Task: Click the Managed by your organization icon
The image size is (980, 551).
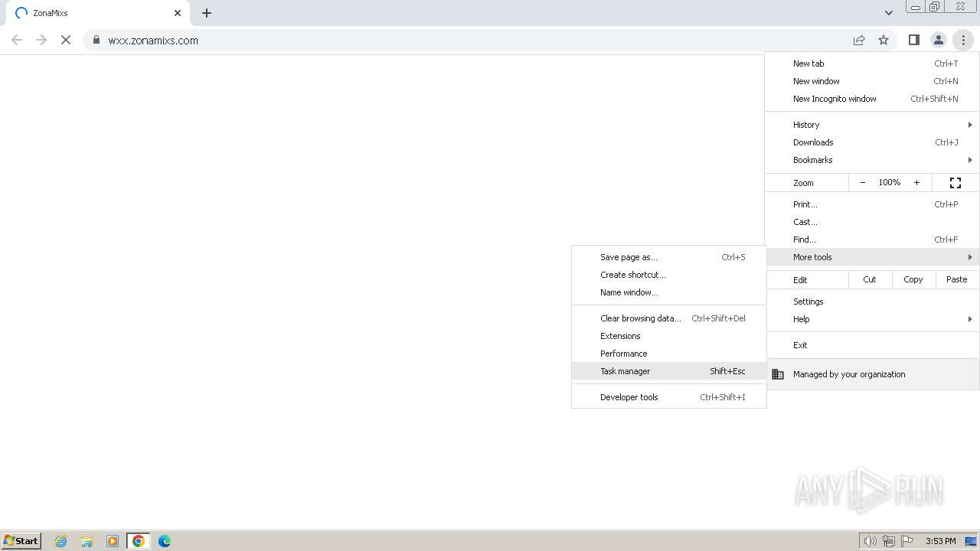Action: click(x=778, y=374)
